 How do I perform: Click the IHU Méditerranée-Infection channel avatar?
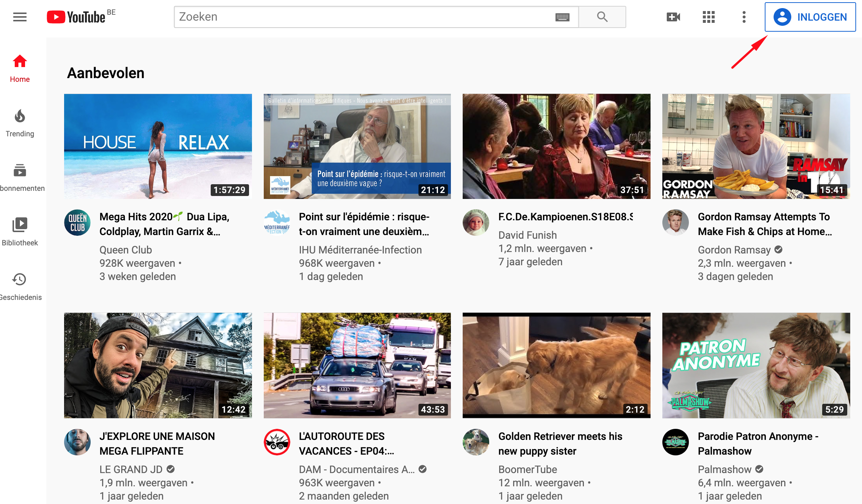point(277,223)
